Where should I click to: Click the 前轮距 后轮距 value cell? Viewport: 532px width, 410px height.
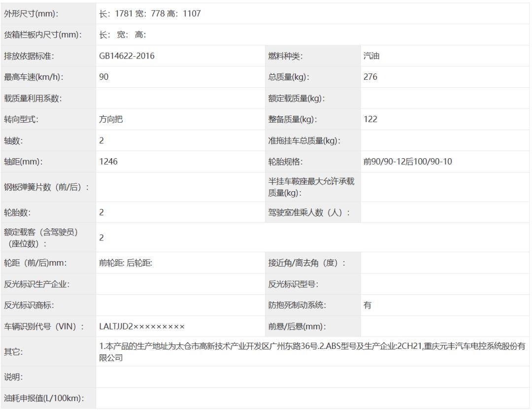point(126,263)
